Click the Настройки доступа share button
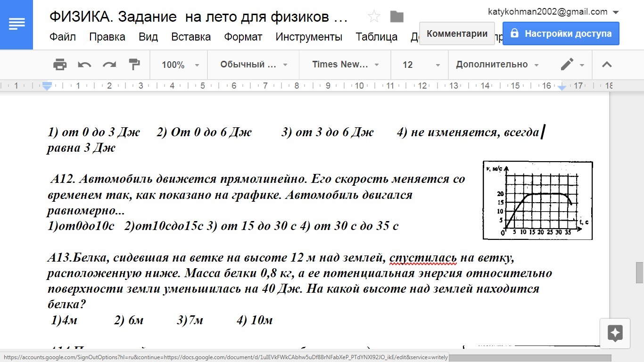This screenshot has width=644, height=362. point(561,34)
